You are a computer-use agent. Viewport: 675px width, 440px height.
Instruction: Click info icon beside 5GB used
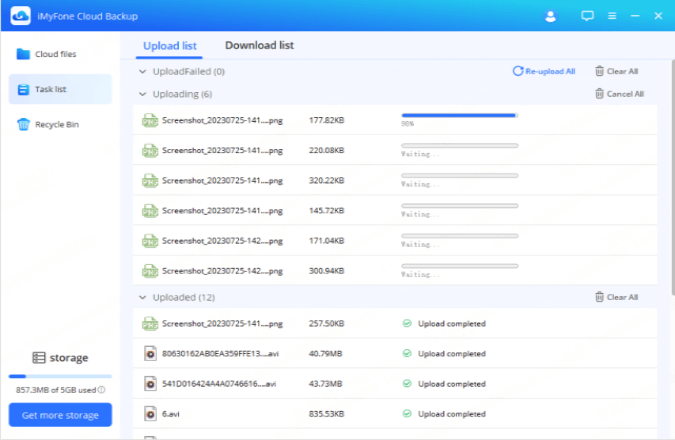click(101, 390)
